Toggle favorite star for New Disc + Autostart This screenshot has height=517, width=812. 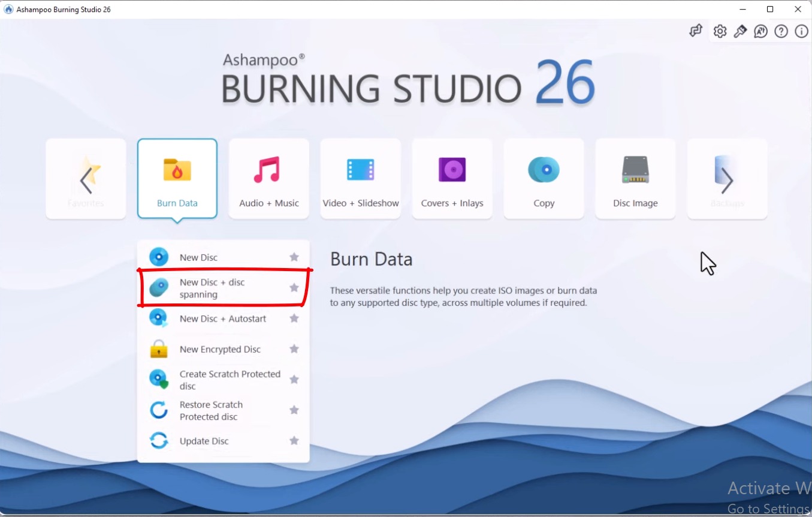click(x=294, y=318)
